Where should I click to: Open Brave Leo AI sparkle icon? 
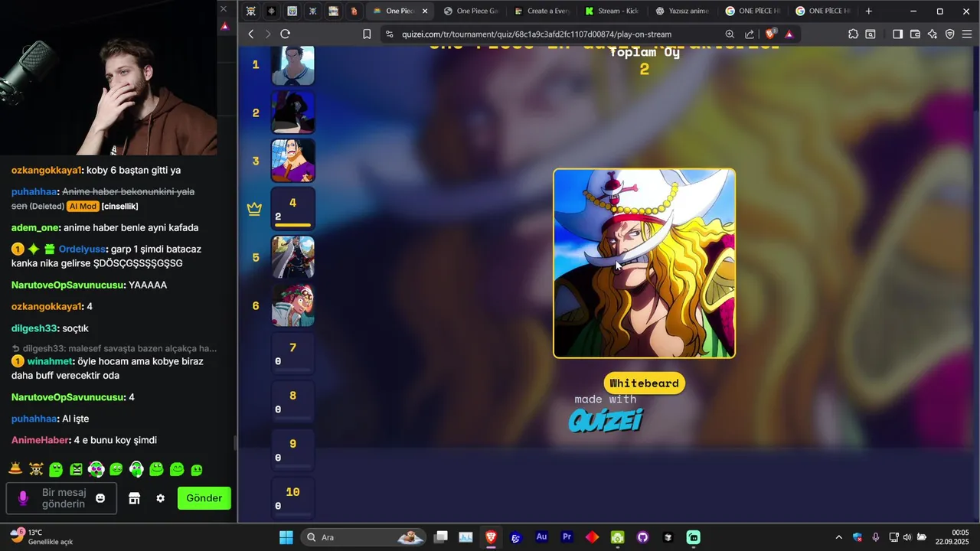point(932,34)
